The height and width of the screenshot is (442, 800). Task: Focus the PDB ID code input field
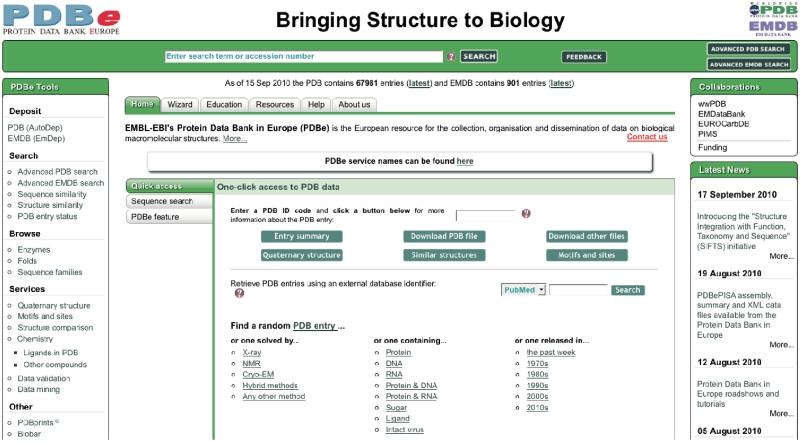point(486,215)
